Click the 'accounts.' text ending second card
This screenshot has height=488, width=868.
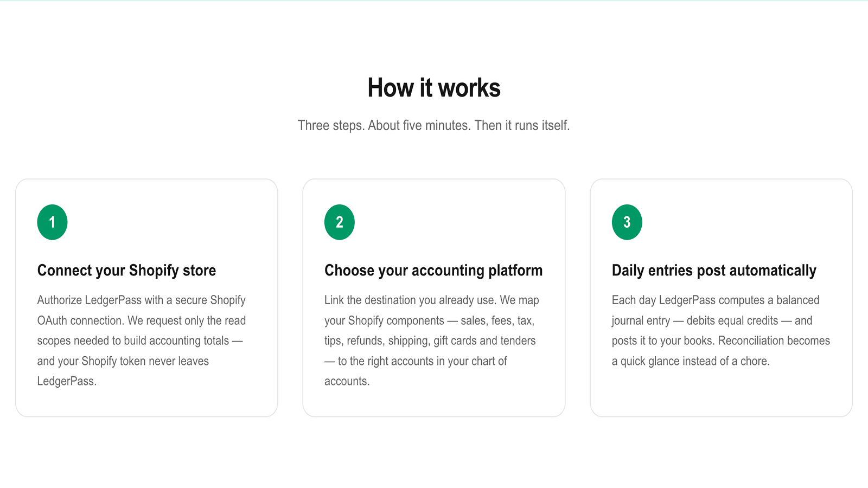347,381
